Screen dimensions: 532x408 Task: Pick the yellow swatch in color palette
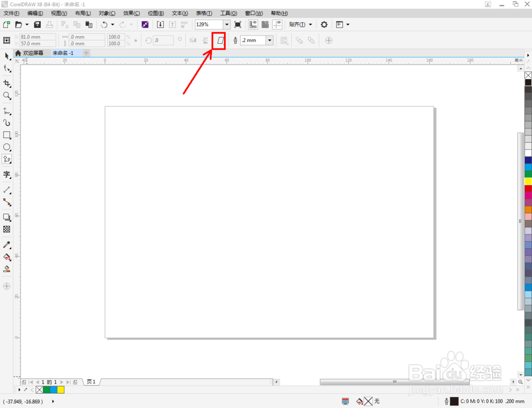click(x=528, y=181)
